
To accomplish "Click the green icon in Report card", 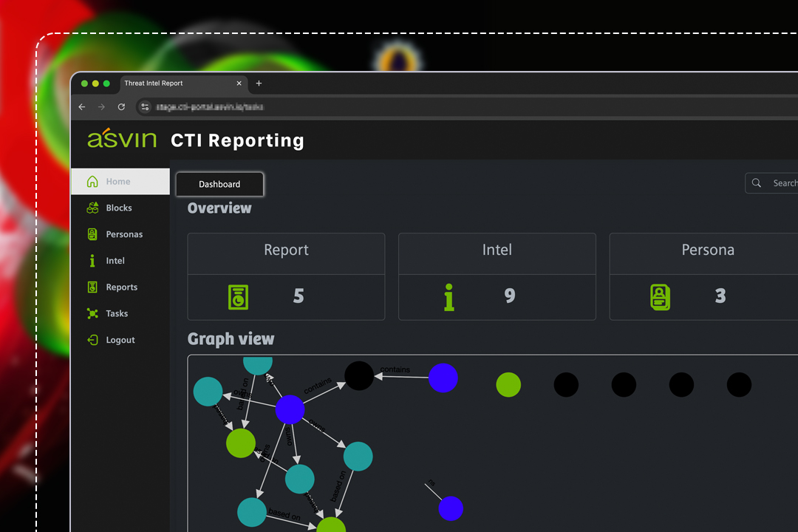I will pyautogui.click(x=238, y=296).
